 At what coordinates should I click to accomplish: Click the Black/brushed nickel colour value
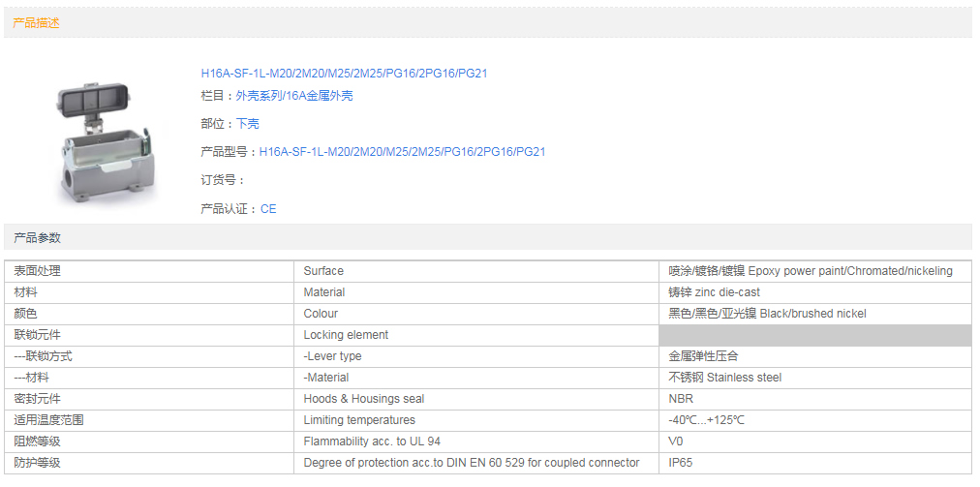[767, 314]
